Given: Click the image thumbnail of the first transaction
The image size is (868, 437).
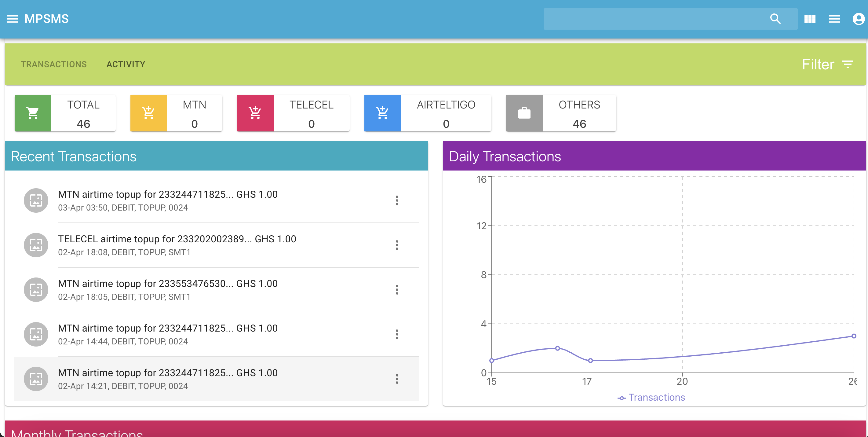Looking at the screenshot, I should (x=36, y=200).
